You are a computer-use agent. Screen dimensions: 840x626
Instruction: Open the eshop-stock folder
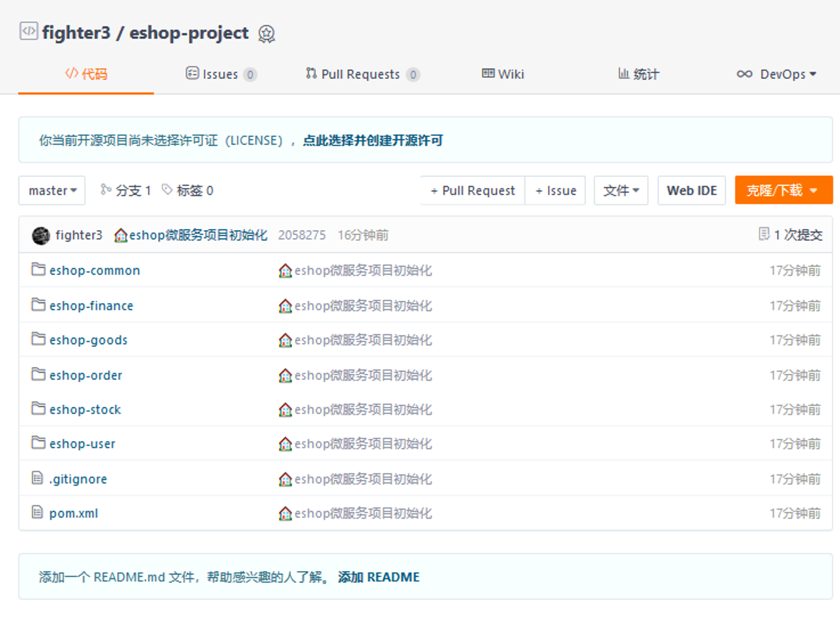click(85, 409)
